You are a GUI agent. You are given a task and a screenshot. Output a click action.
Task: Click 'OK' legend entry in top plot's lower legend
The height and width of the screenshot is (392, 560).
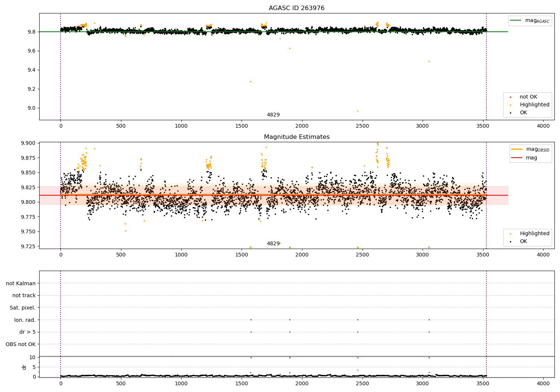coord(523,113)
